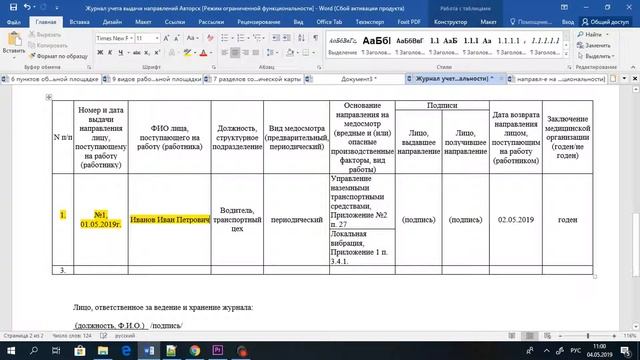The width and height of the screenshot is (640, 360).
Task: Click the numbered list icon
Action: pos(241,38)
